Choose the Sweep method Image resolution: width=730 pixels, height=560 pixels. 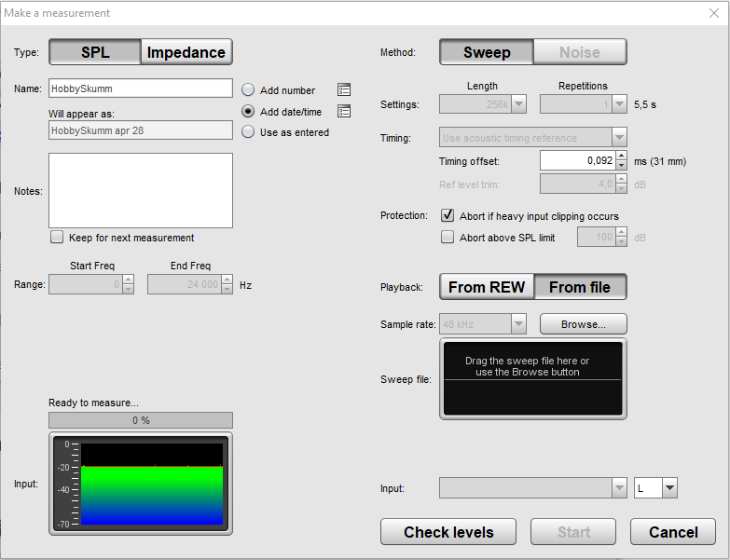(487, 52)
